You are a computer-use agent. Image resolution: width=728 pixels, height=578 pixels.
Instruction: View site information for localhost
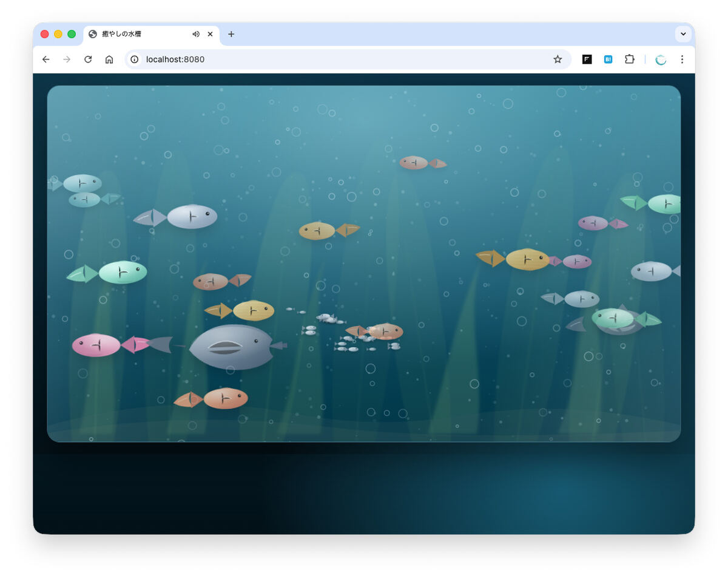tap(135, 59)
